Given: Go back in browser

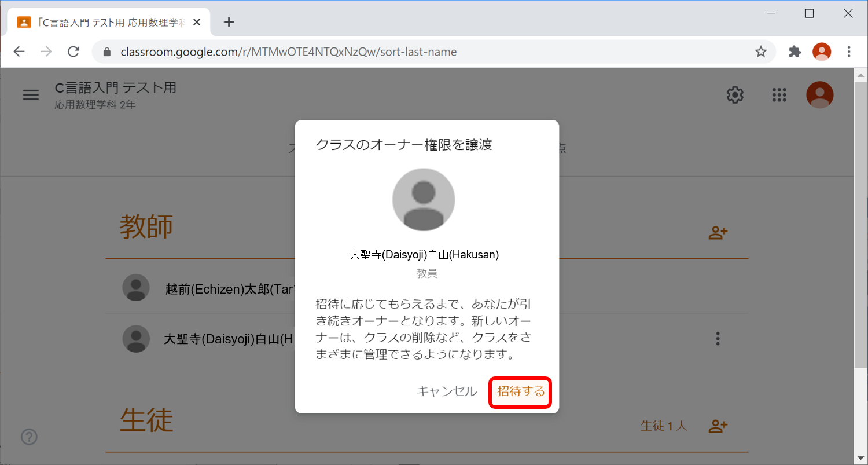Looking at the screenshot, I should click(x=19, y=52).
